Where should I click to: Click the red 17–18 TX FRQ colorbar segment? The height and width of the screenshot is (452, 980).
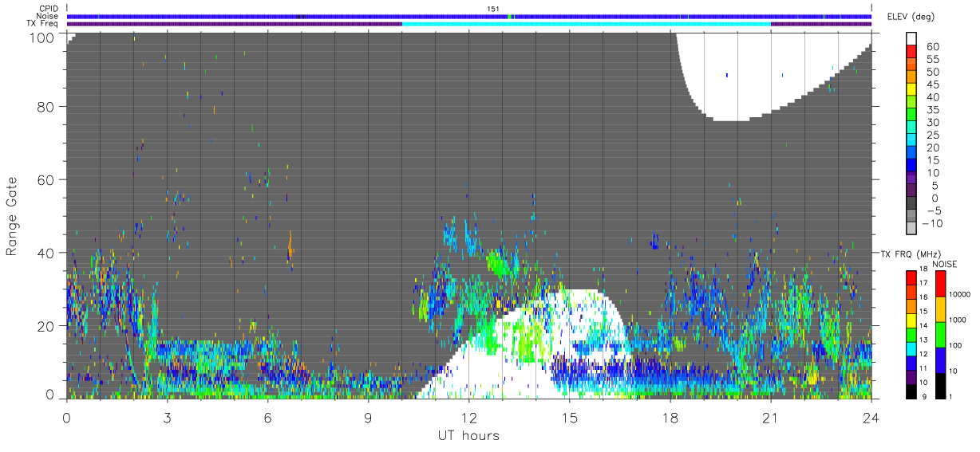tap(911, 277)
